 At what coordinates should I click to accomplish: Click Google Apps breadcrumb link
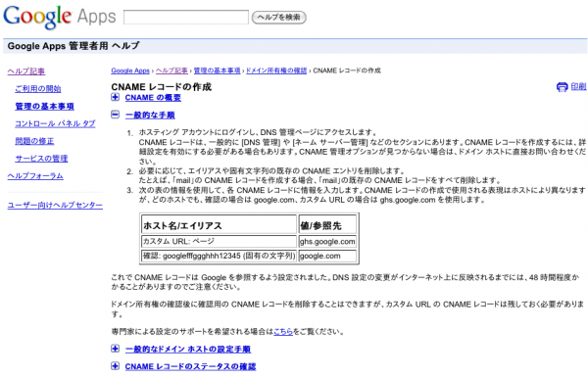pyautogui.click(x=130, y=71)
